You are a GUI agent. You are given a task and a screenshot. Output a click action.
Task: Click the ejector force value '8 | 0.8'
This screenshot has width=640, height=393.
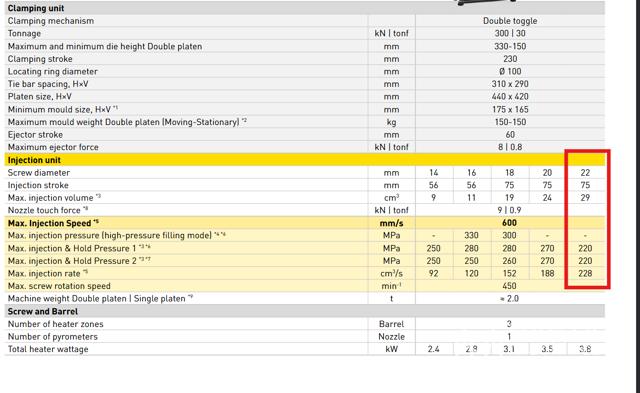(510, 147)
